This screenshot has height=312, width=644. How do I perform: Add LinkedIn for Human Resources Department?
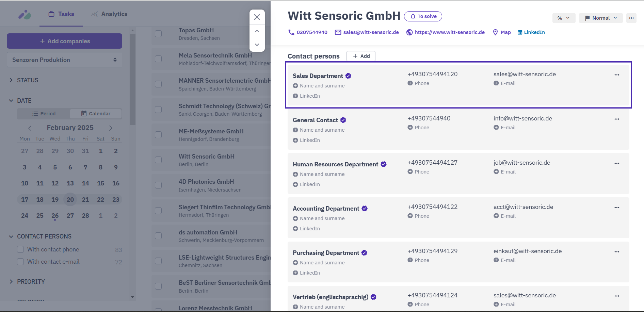[306, 184]
